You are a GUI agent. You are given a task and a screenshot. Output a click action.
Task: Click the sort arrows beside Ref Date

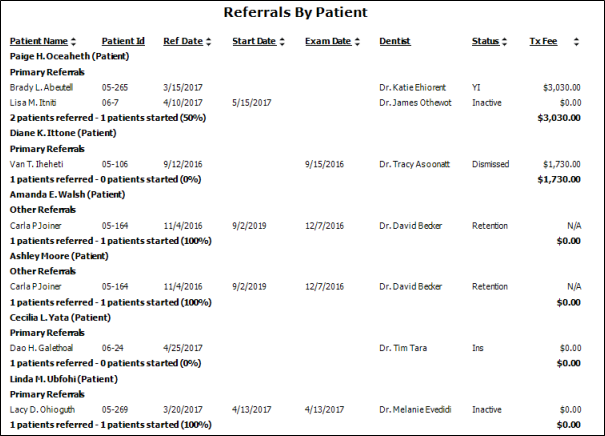[x=210, y=42]
